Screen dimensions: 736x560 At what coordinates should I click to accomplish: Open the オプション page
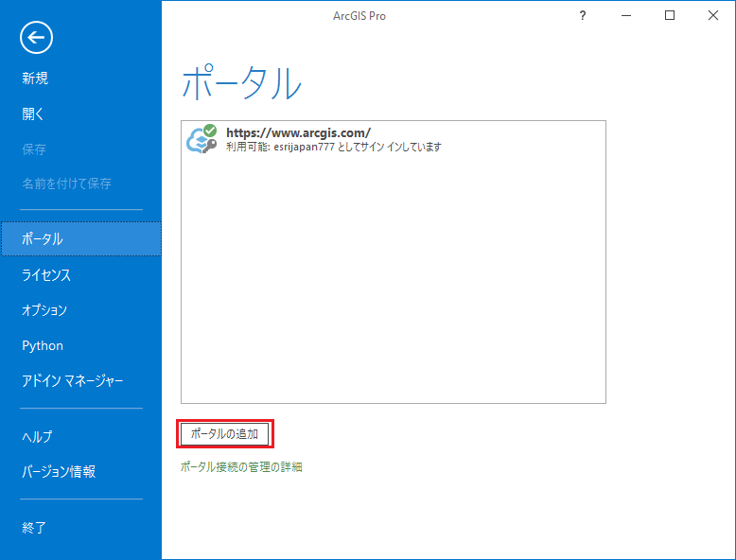coord(44,310)
